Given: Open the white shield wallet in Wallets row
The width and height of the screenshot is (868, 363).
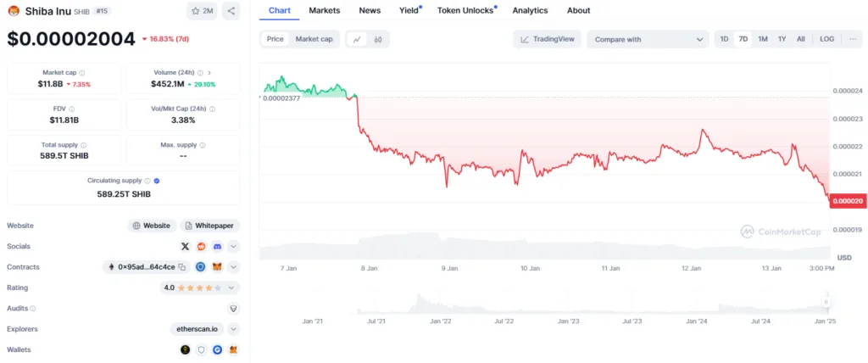Looking at the screenshot, I should coord(202,349).
